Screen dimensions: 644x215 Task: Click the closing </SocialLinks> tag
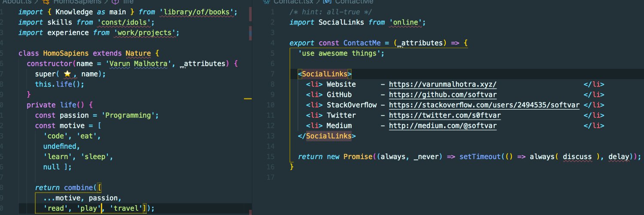[327, 136]
